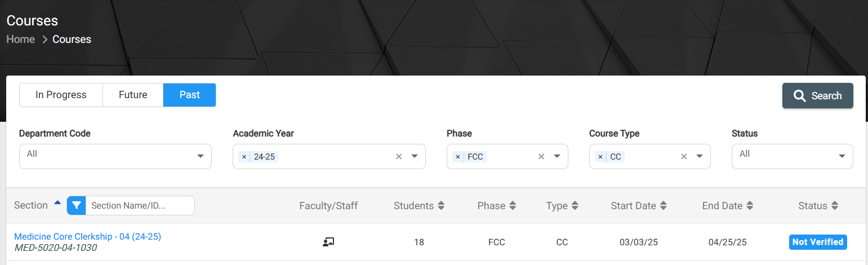Sort by End Date column arrows
Viewport: 868px width, 265px height.
(749, 206)
